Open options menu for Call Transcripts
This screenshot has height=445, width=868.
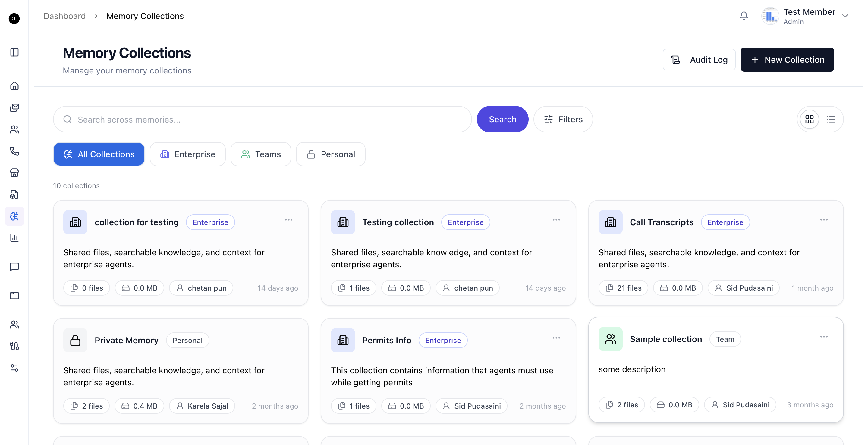coord(823,220)
